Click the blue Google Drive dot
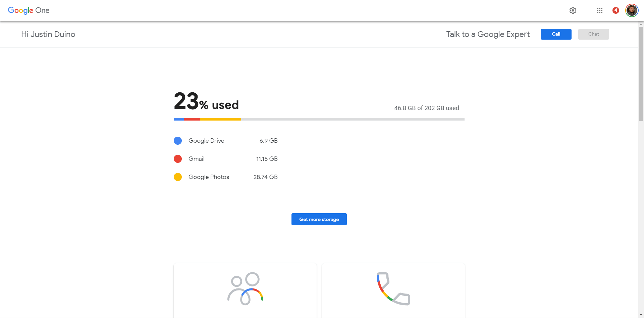Viewport: 644px width, 318px height. (x=178, y=141)
